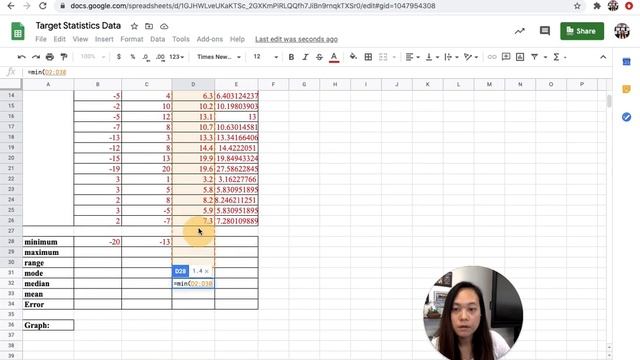The image size is (640, 360).
Task: Open the Edit menu
Action: (59, 39)
